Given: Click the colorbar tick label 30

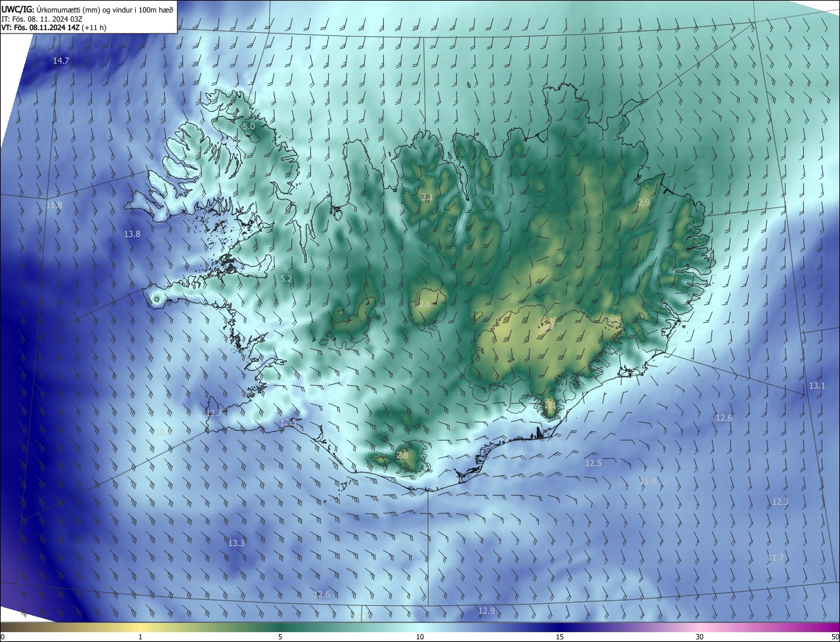Looking at the screenshot, I should [x=700, y=637].
